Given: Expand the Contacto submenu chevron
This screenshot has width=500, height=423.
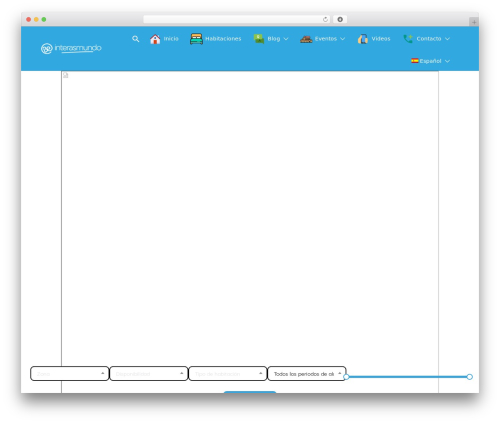Looking at the screenshot, I should pyautogui.click(x=447, y=39).
